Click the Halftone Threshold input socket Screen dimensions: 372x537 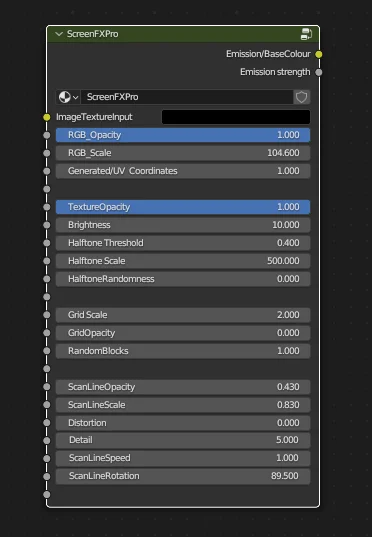click(47, 243)
